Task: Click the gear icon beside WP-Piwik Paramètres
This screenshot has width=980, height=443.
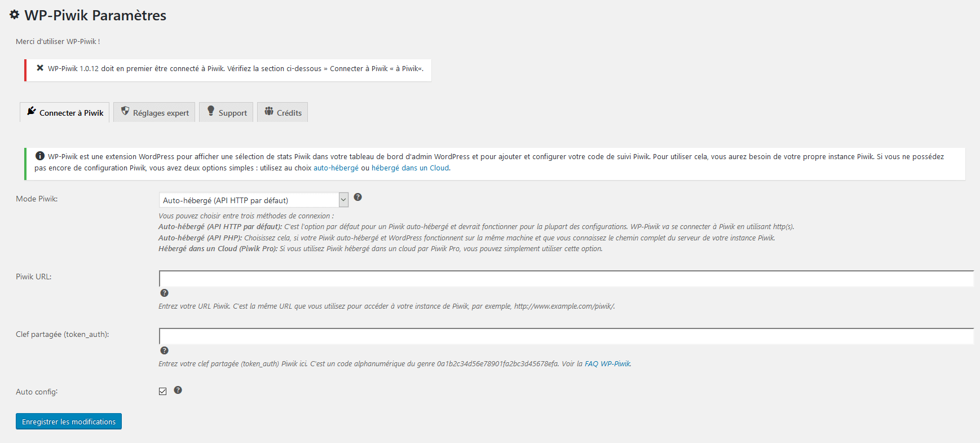Action: 15,15
